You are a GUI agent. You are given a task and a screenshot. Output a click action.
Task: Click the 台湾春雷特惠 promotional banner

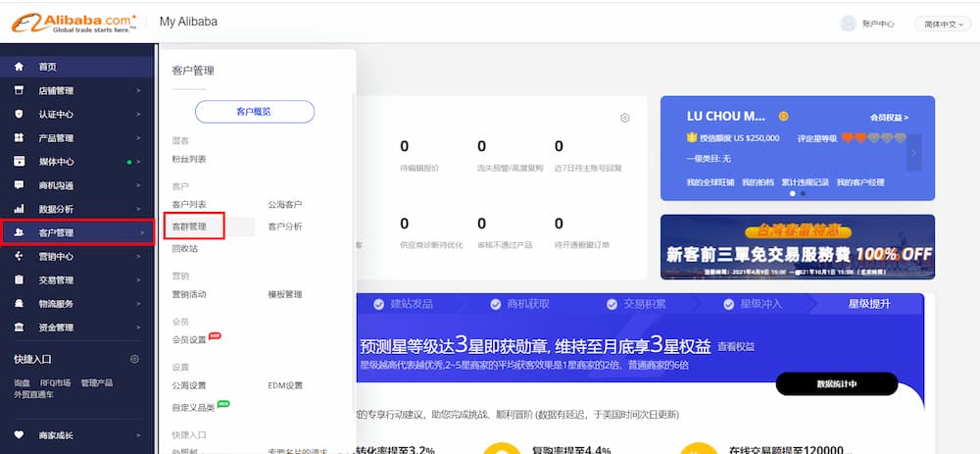click(x=797, y=246)
